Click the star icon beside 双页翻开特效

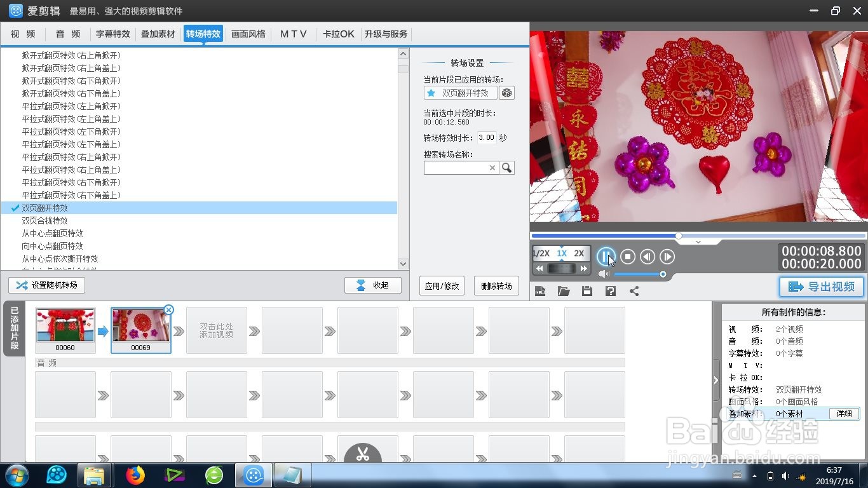431,93
